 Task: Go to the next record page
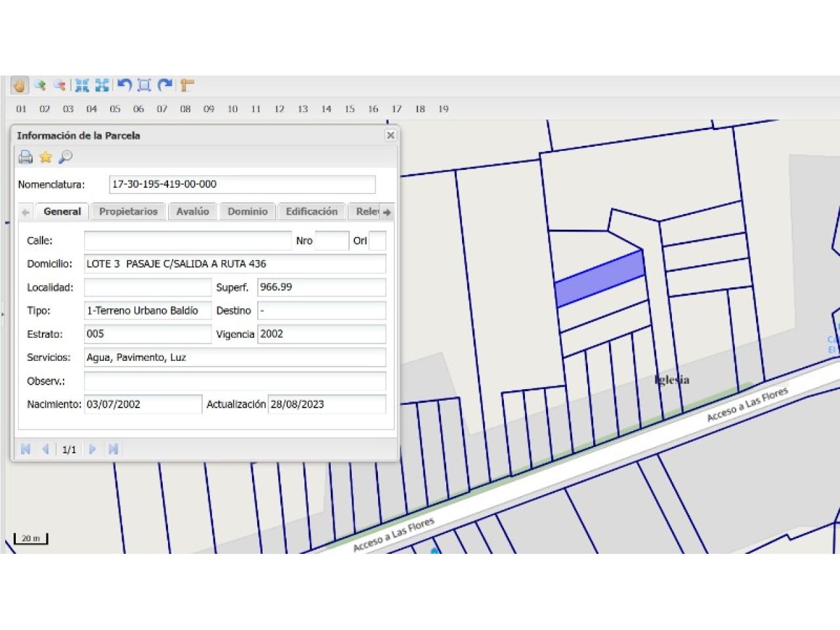point(93,449)
